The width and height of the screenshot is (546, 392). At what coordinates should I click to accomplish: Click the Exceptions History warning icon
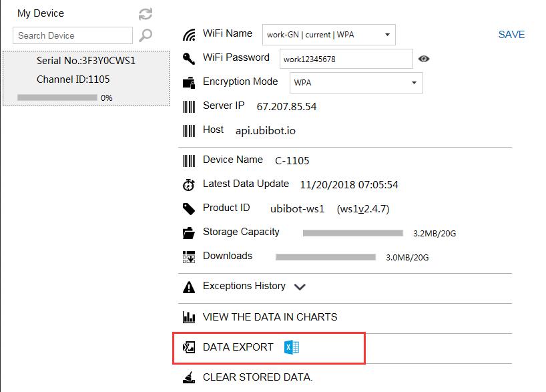(x=189, y=287)
